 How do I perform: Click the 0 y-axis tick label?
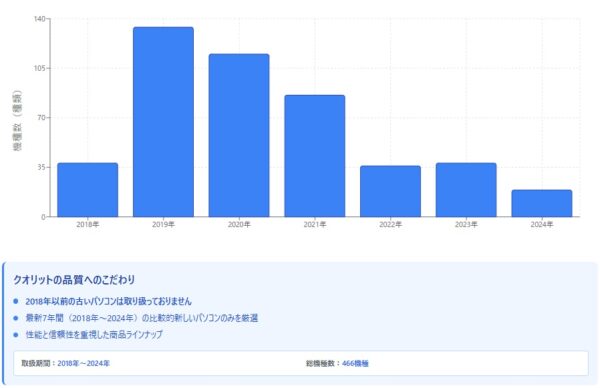click(43, 217)
